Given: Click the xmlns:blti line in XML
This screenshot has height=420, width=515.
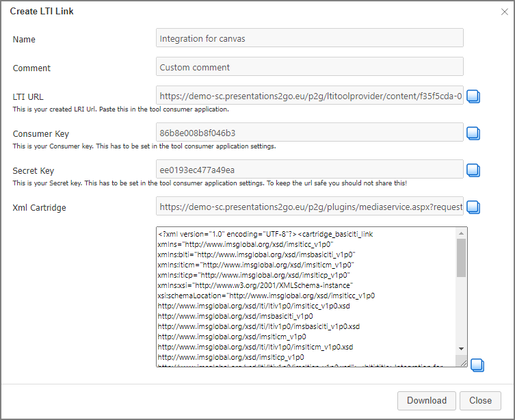Looking at the screenshot, I should click(x=256, y=254).
